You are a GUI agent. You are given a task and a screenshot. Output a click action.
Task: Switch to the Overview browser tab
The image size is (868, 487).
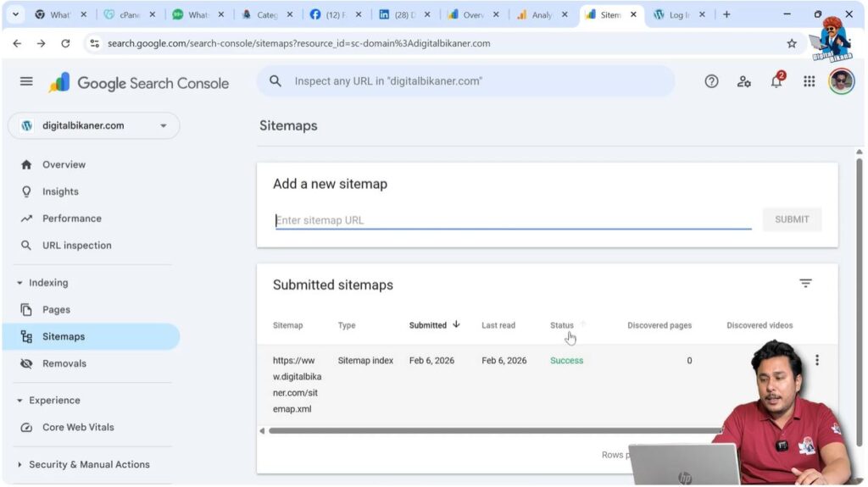(471, 15)
